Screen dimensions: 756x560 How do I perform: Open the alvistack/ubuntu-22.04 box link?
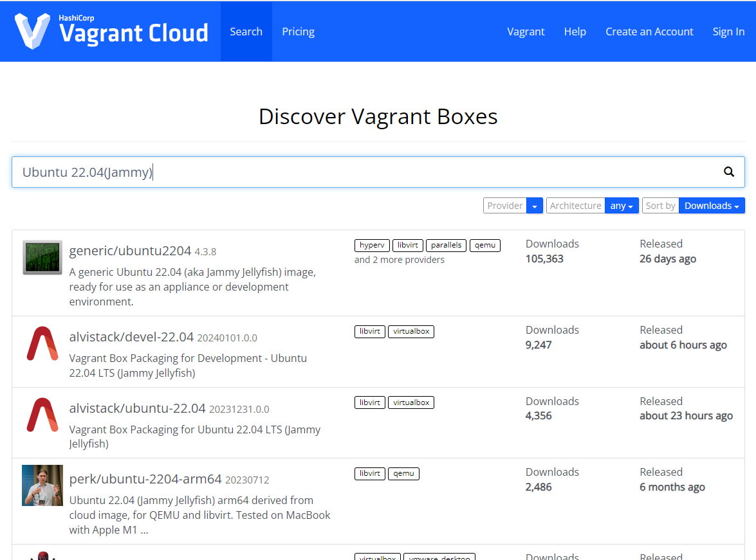click(x=138, y=408)
